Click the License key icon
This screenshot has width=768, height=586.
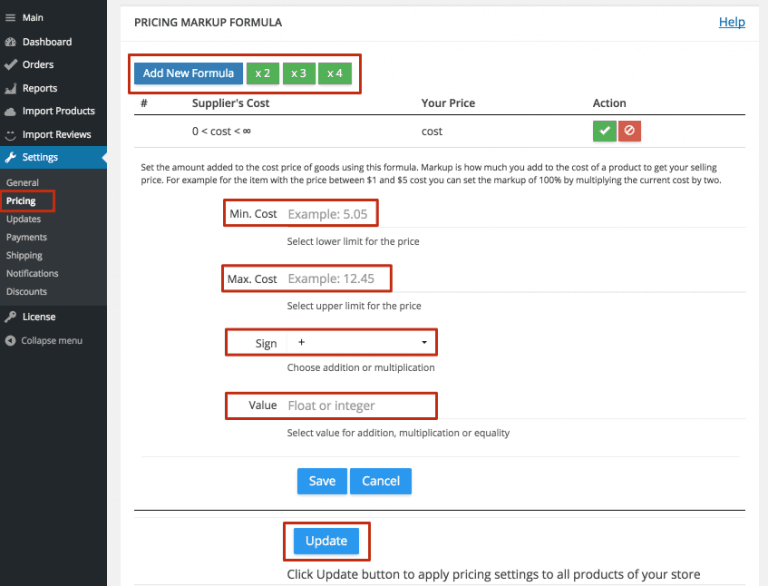(10, 317)
